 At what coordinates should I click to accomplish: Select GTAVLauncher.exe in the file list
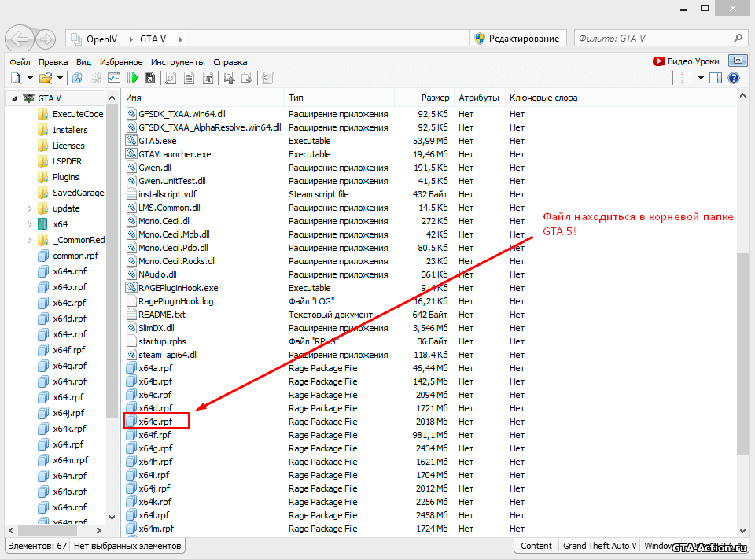175,154
